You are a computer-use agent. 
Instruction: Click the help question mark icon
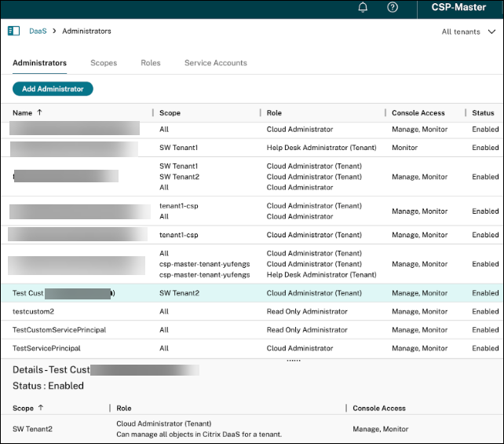[393, 8]
